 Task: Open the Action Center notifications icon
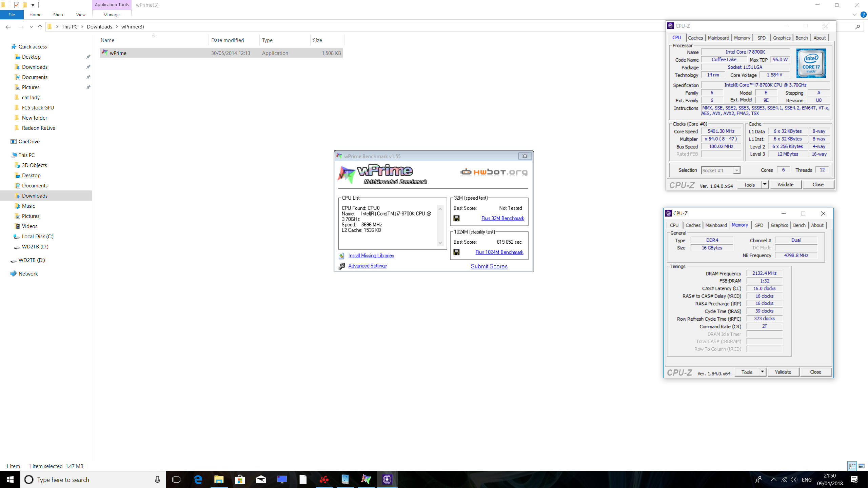tap(854, 480)
